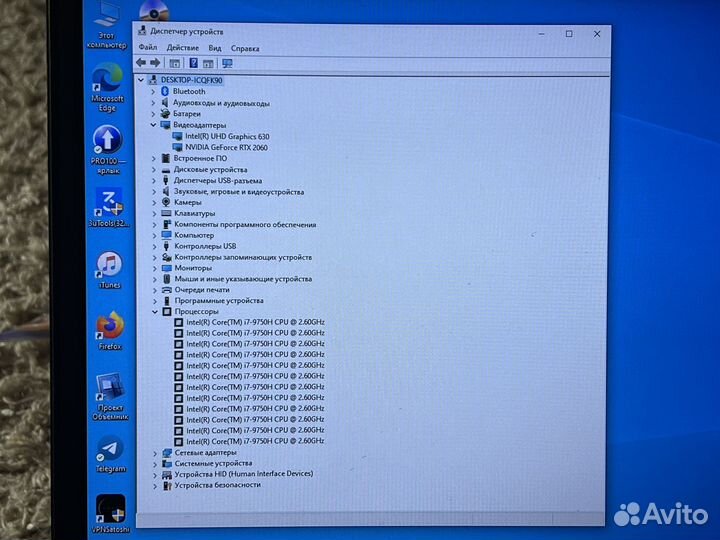Open the Справка menu
This screenshot has width=720, height=540.
[x=245, y=48]
